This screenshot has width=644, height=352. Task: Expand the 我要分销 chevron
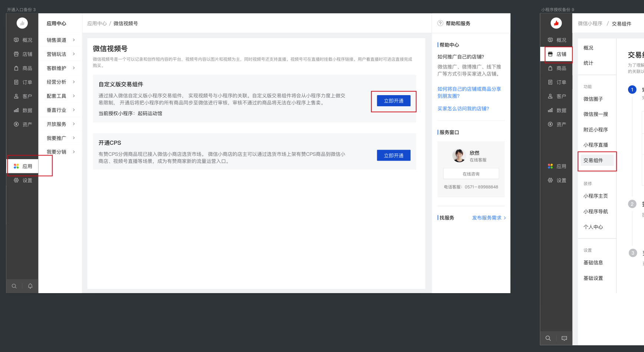(74, 152)
